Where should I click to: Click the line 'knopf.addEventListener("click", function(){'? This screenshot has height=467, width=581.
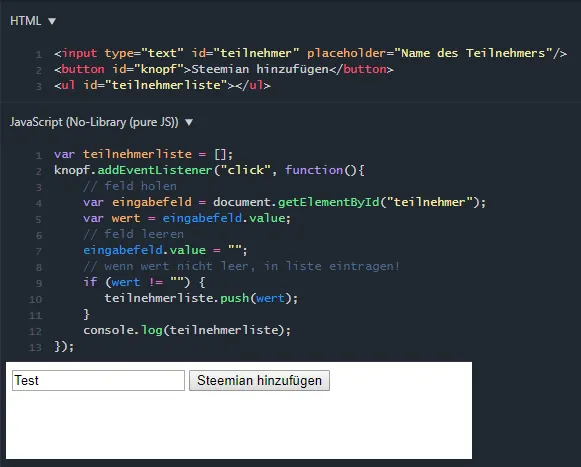209,170
